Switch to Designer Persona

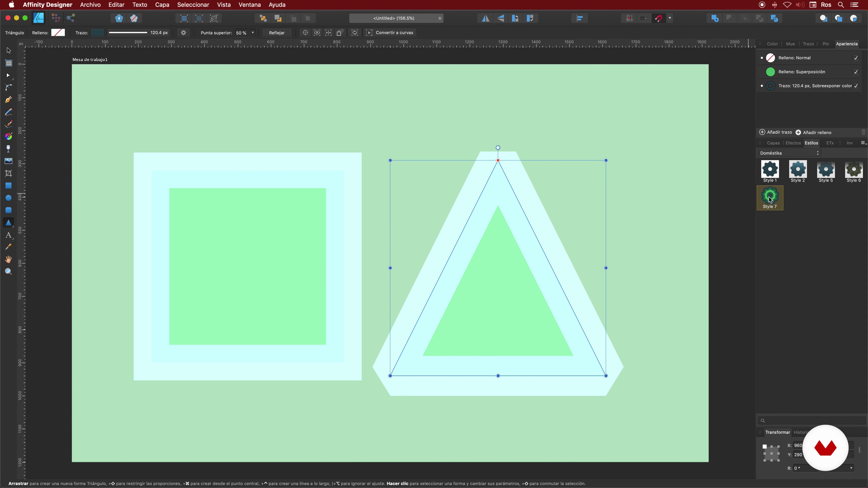[39, 18]
